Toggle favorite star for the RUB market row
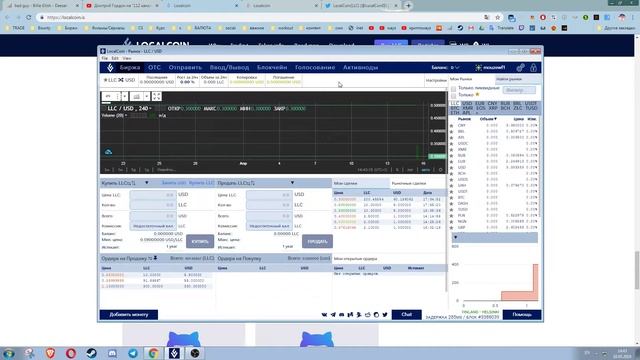 451,156
